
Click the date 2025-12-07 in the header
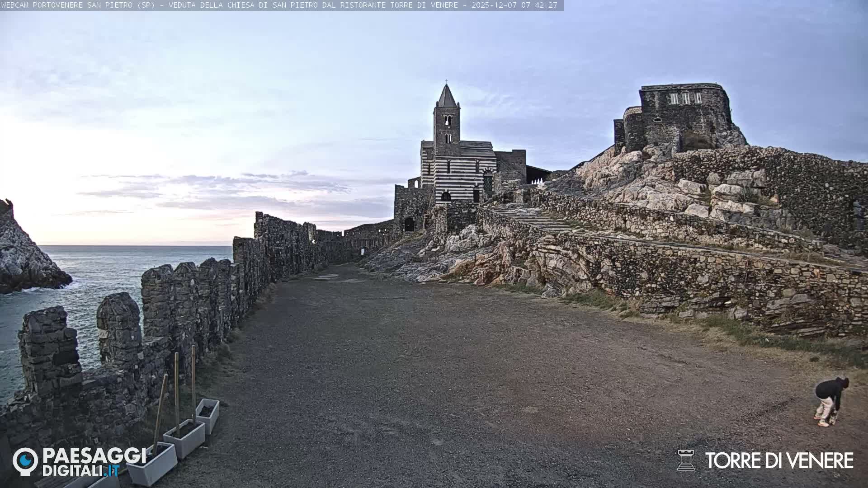495,6
